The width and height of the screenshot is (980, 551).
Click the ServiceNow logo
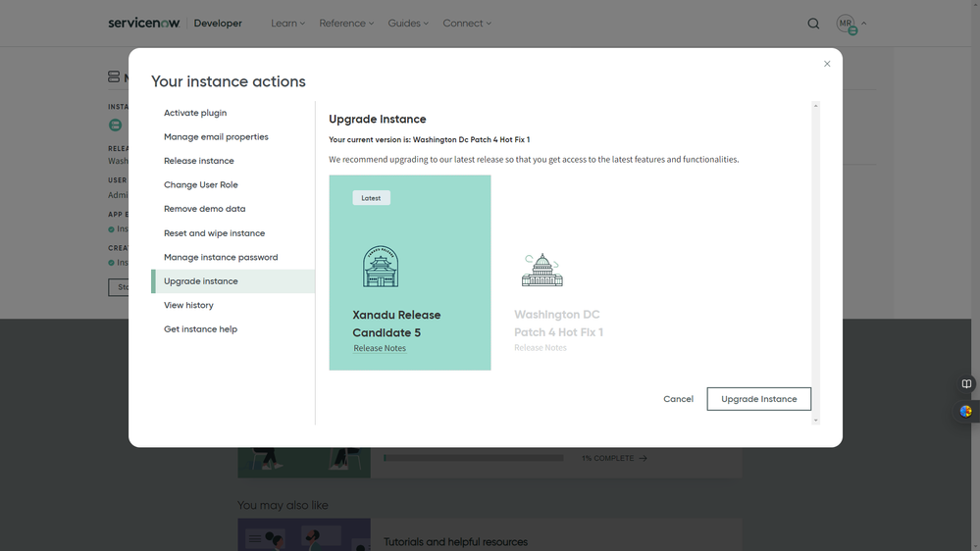click(x=144, y=24)
